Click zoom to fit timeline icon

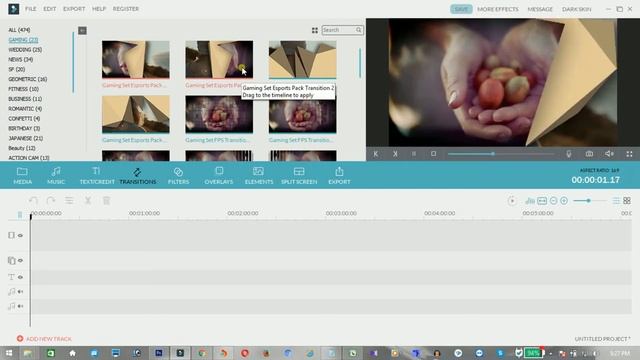tap(542, 201)
